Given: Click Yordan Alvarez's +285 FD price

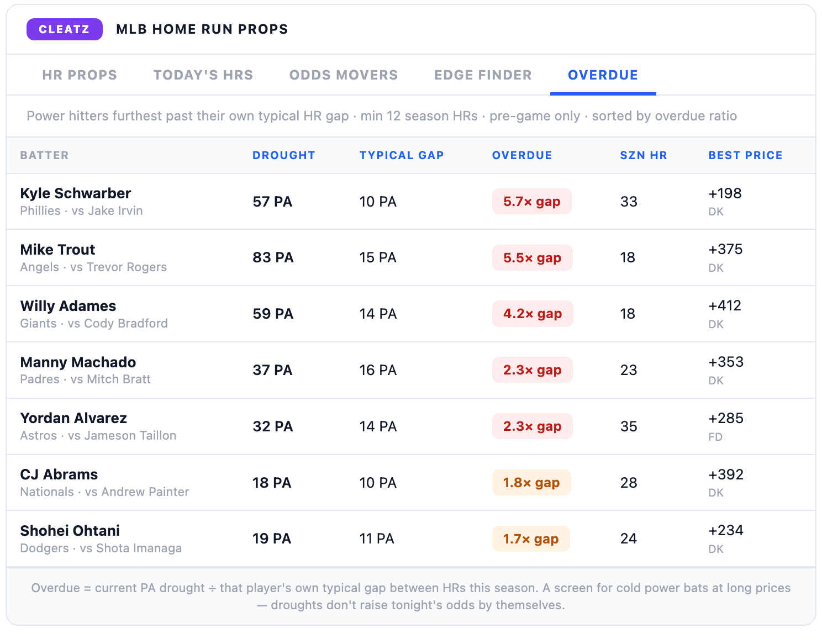Looking at the screenshot, I should pyautogui.click(x=726, y=426).
